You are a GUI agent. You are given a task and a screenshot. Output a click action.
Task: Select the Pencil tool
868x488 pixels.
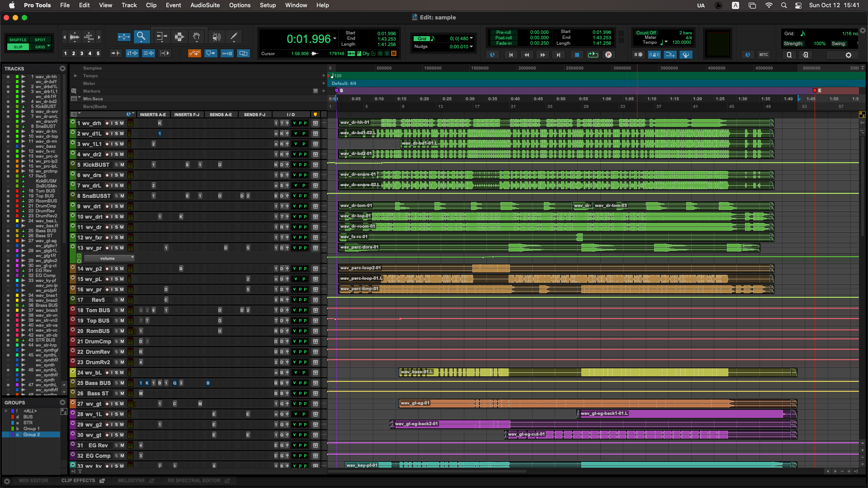(x=234, y=37)
